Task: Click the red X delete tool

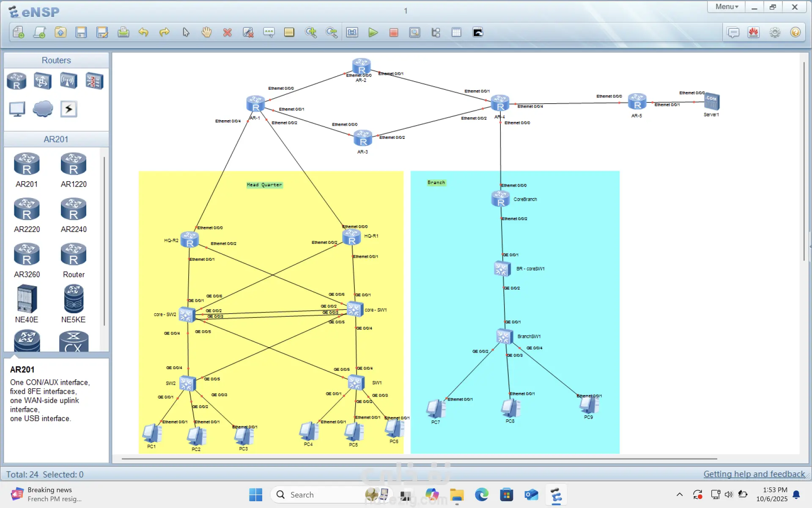Action: [228, 33]
